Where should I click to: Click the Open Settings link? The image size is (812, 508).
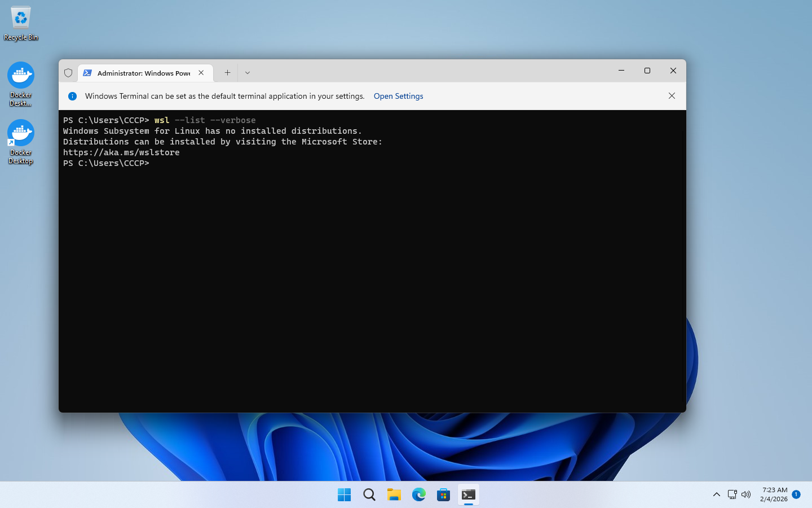click(398, 96)
